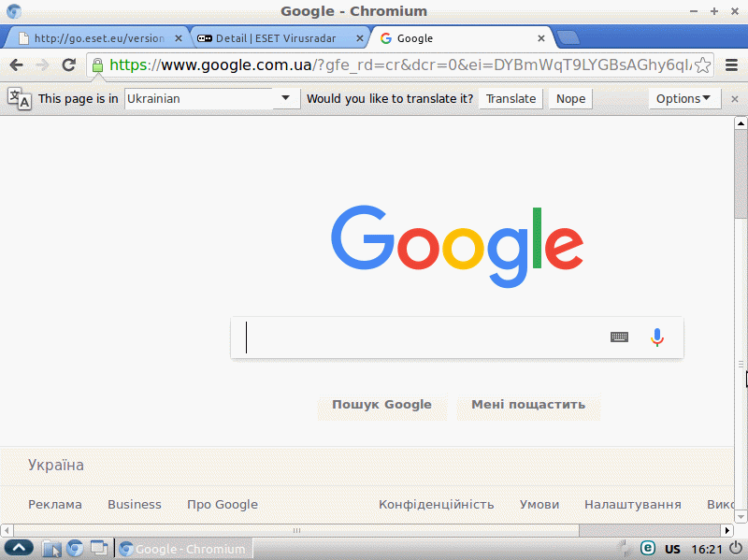The height and width of the screenshot is (560, 748).
Task: Click the vertical scrollbar up arrow
Action: tap(741, 123)
